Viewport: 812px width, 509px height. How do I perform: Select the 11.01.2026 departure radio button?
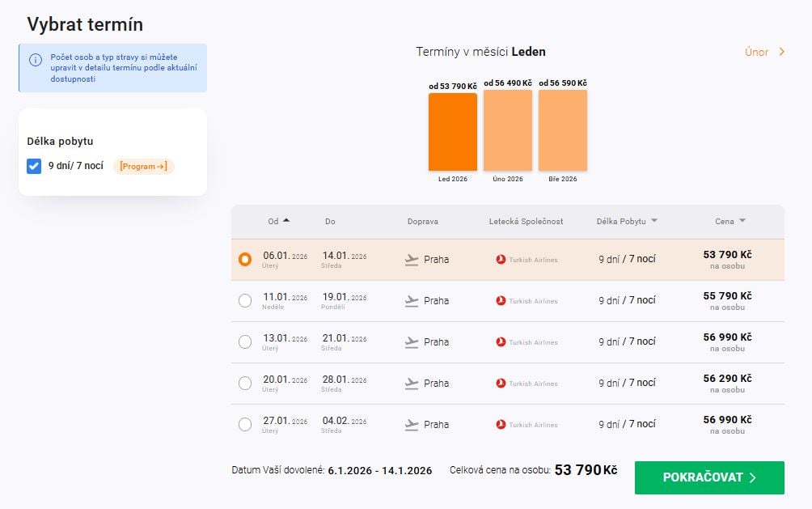[x=245, y=301]
